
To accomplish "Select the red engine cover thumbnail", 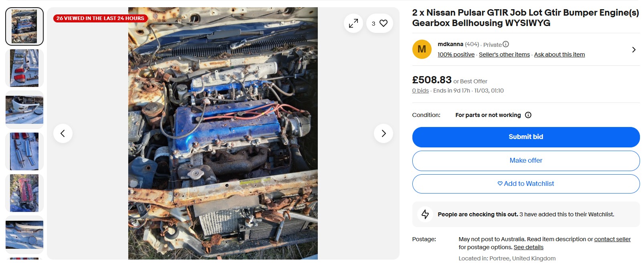I will (x=24, y=193).
